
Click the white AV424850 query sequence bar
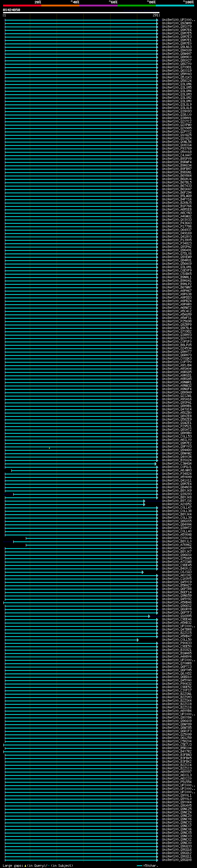click(81, 13)
